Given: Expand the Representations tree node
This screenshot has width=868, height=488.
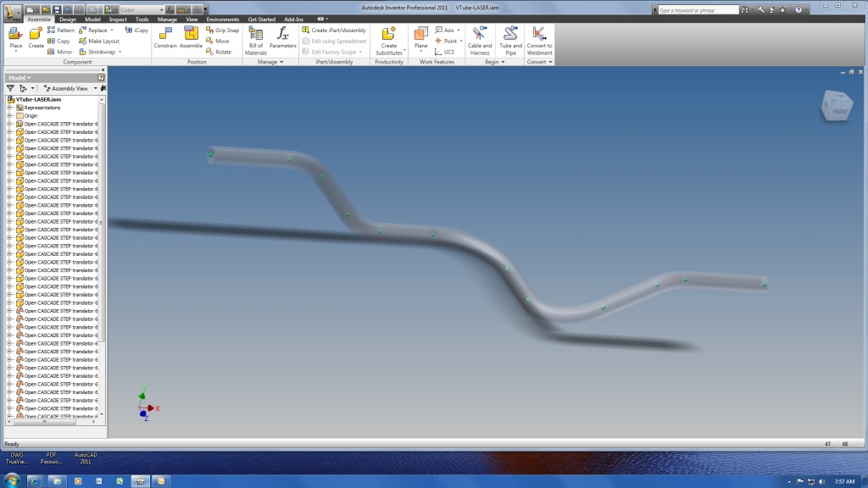Looking at the screenshot, I should tap(9, 108).
